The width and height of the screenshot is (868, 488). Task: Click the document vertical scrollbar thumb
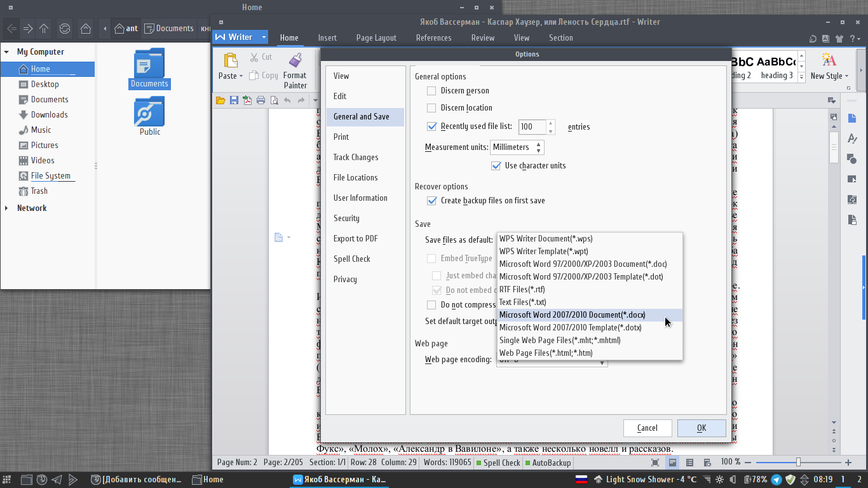pyautogui.click(x=834, y=147)
